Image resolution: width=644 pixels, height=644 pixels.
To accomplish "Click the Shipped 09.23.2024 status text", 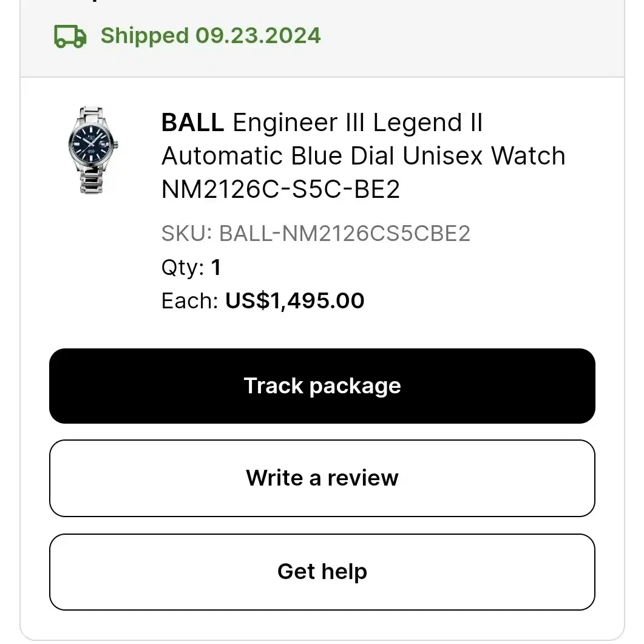I will [x=210, y=36].
